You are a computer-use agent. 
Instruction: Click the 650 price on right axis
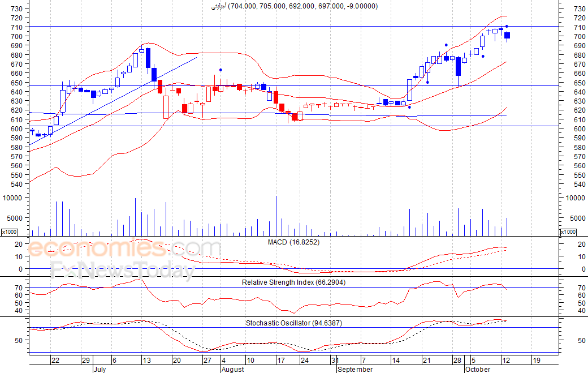point(580,83)
